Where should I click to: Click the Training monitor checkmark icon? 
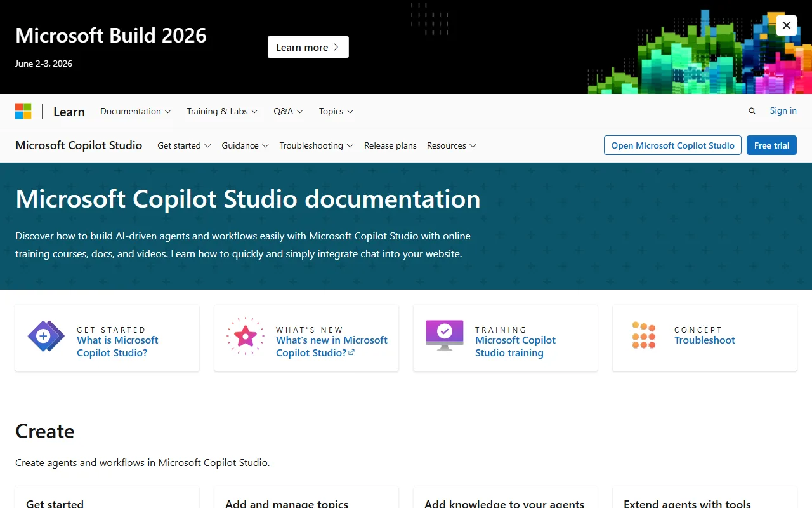[x=445, y=335]
